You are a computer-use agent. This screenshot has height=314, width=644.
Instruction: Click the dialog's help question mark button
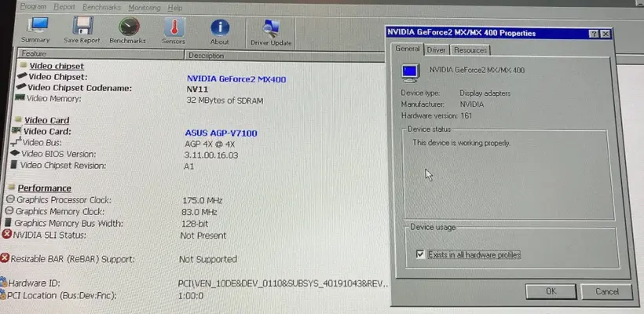click(x=593, y=34)
